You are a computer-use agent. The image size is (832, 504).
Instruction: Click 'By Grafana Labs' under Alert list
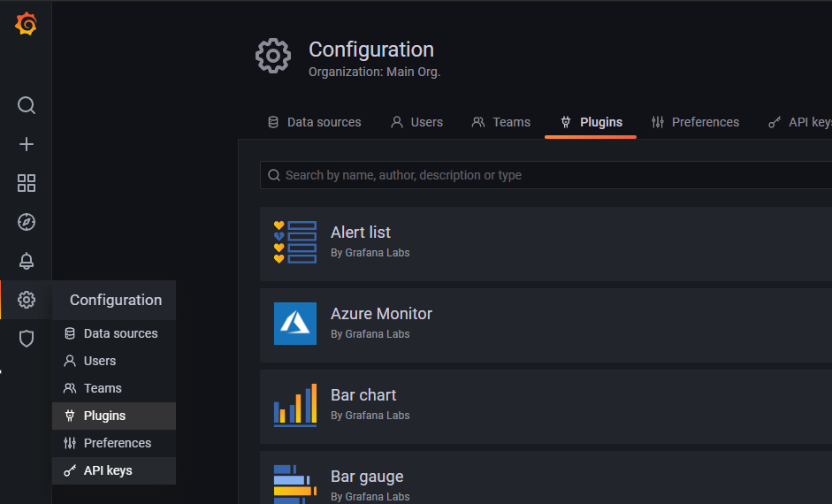(x=370, y=253)
